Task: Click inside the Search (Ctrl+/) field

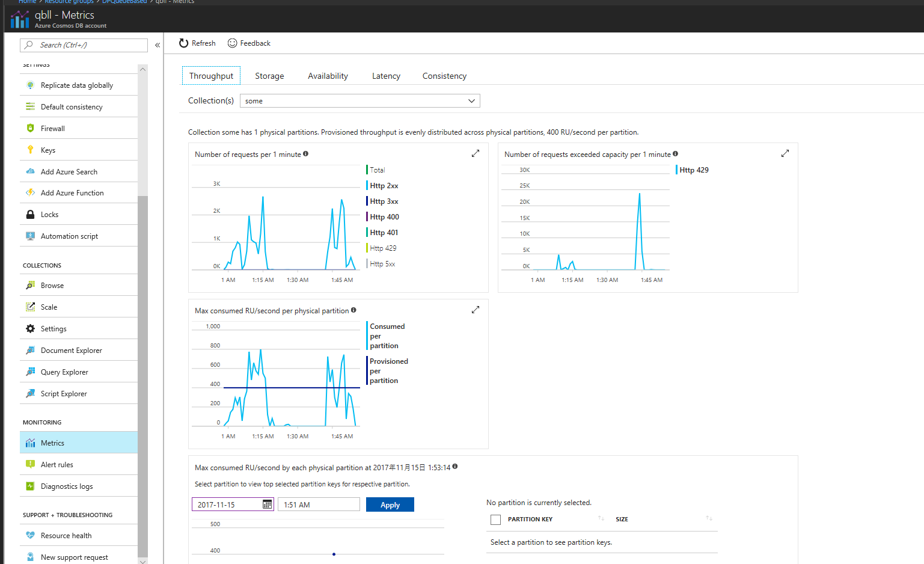Action: click(84, 45)
